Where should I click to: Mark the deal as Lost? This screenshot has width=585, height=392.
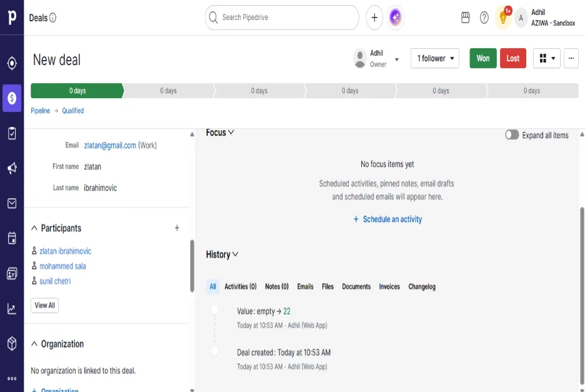click(513, 58)
